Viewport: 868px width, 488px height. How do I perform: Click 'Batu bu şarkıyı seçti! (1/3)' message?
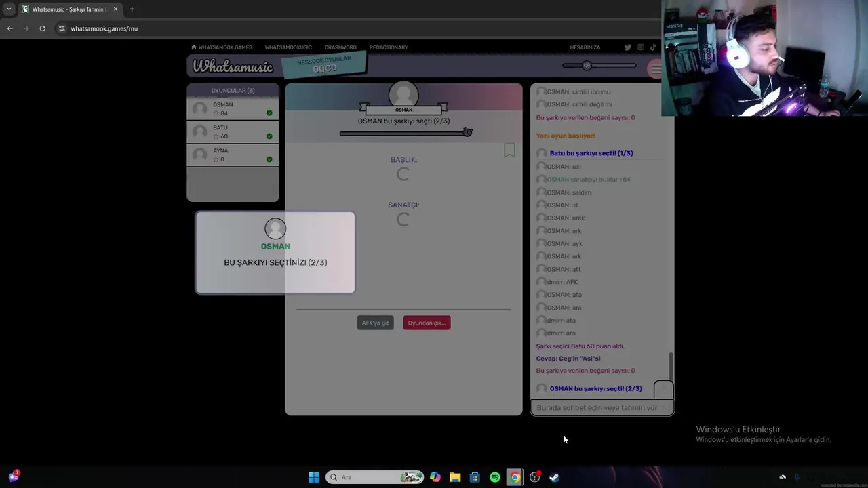click(591, 153)
